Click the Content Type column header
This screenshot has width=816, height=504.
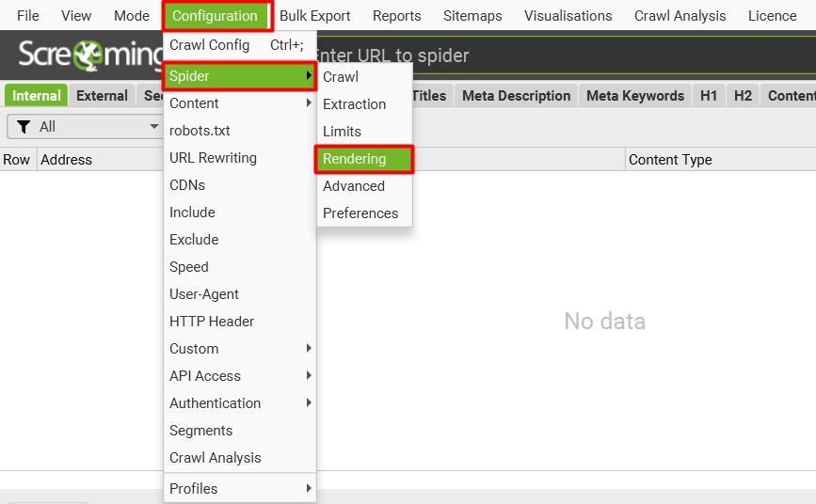pyautogui.click(x=670, y=160)
